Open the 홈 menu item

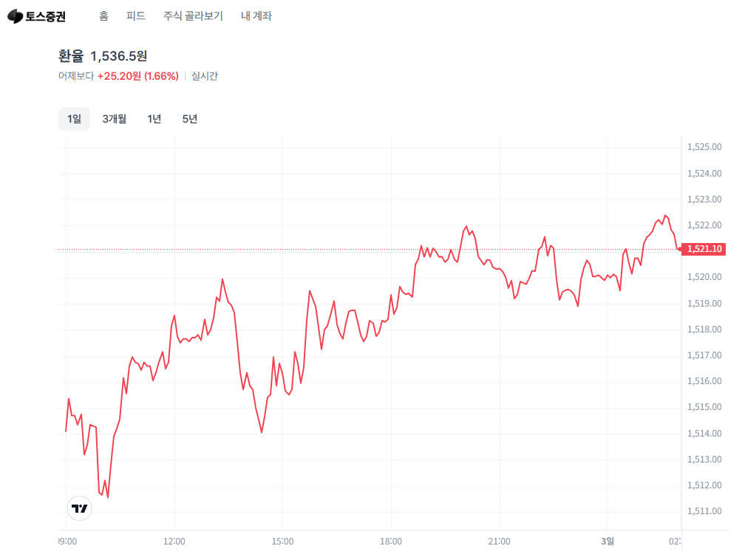tap(103, 16)
